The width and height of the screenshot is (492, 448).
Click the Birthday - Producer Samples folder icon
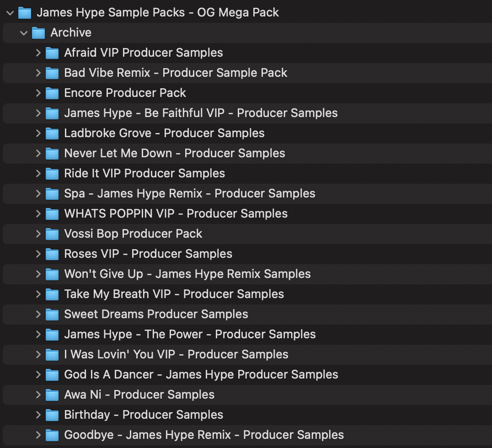[52, 415]
